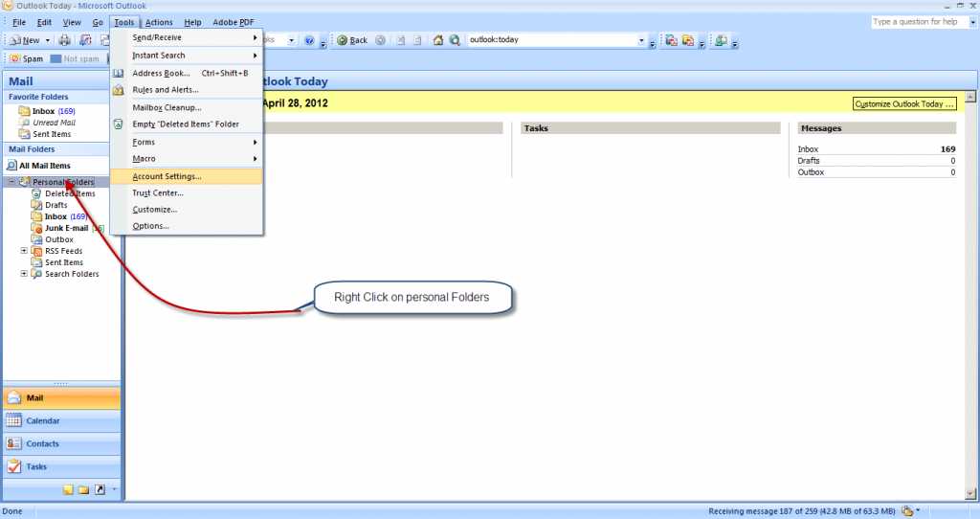The height and width of the screenshot is (519, 980).
Task: Click send/receive status icon in status bar
Action: tap(907, 511)
